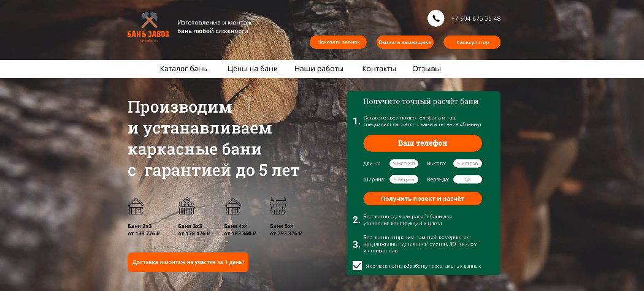Click the Ваш телефон input field
This screenshot has width=644, height=291.
coord(423,143)
